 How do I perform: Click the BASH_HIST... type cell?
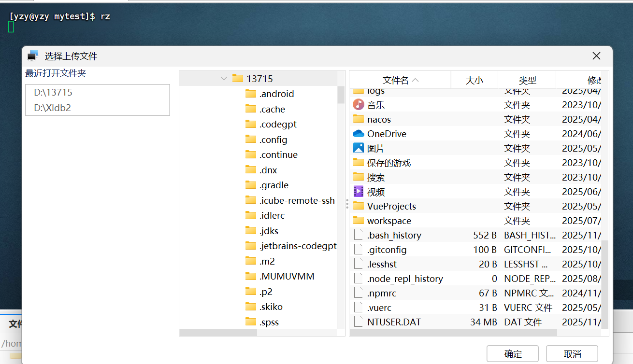(x=530, y=235)
